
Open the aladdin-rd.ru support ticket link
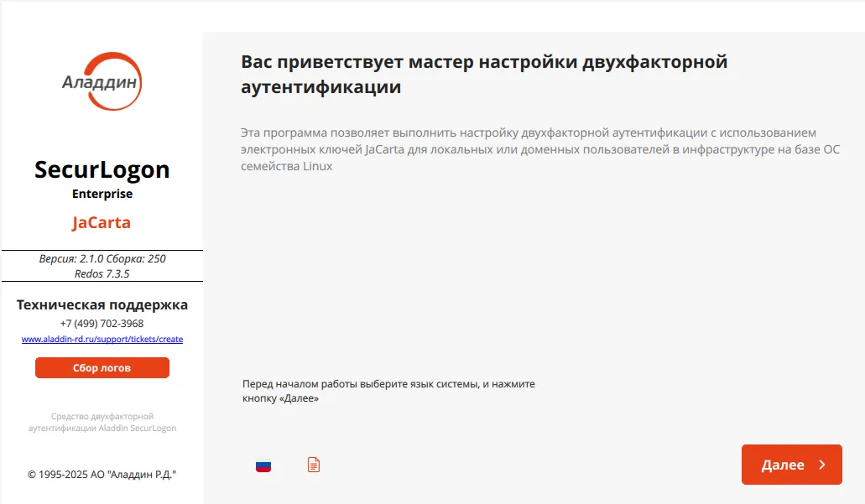coord(102,339)
